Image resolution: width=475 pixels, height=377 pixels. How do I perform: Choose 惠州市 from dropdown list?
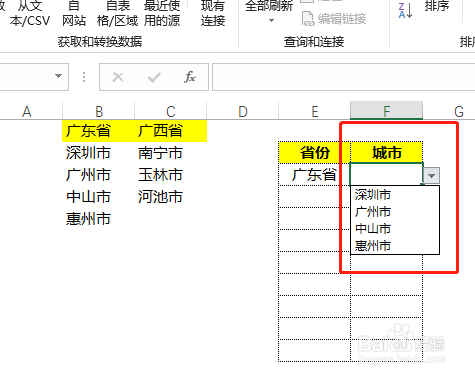point(395,246)
